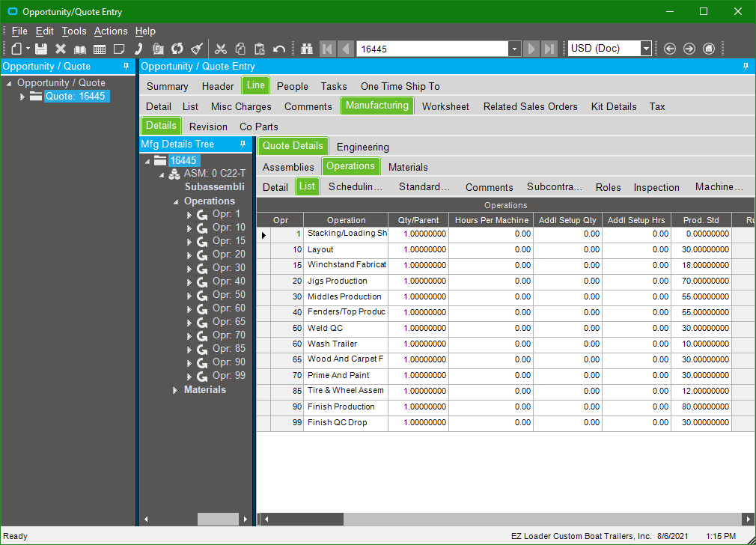Clear the form with the broom icon
The width and height of the screenshot is (756, 545).
coord(197,49)
